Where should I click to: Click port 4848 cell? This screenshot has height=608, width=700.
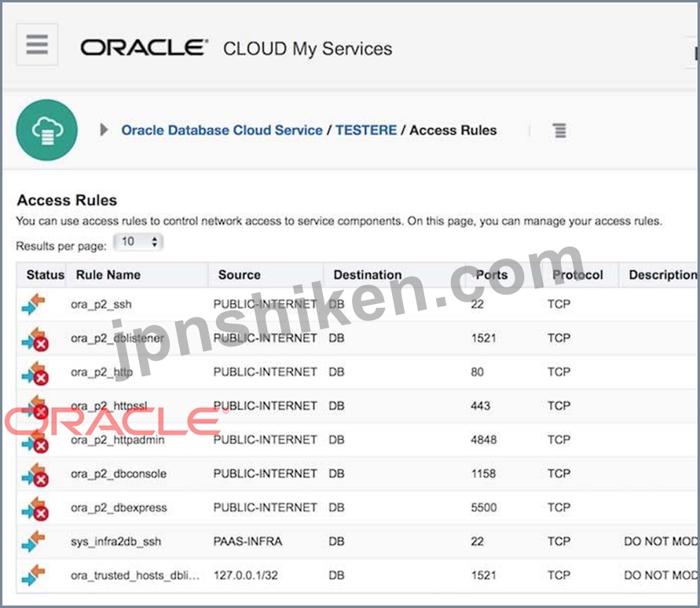[483, 440]
